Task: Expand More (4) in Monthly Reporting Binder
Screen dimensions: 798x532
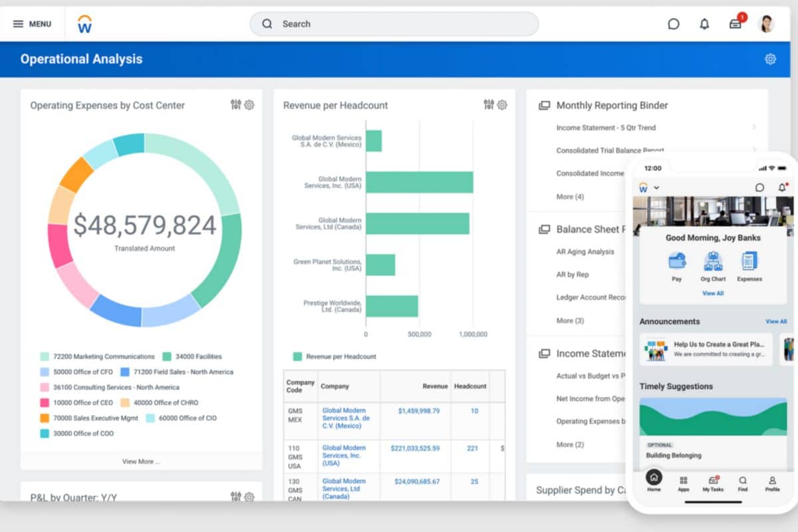Action: [x=570, y=197]
